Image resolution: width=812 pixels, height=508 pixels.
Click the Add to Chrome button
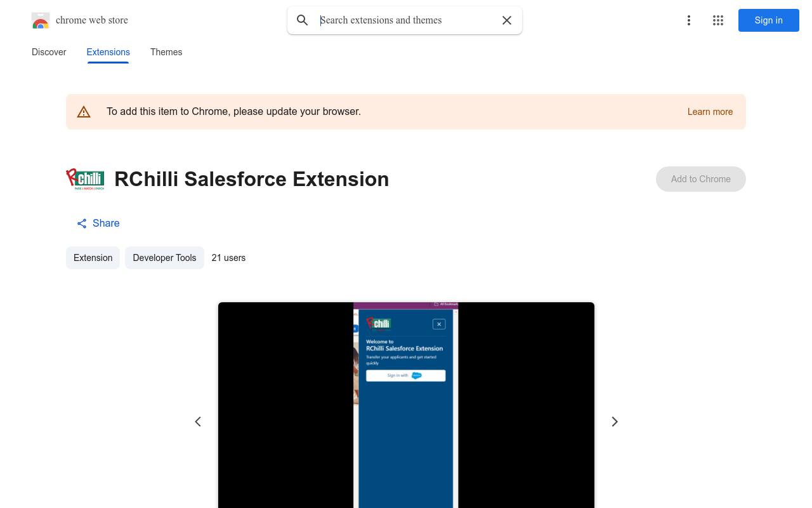[700, 179]
